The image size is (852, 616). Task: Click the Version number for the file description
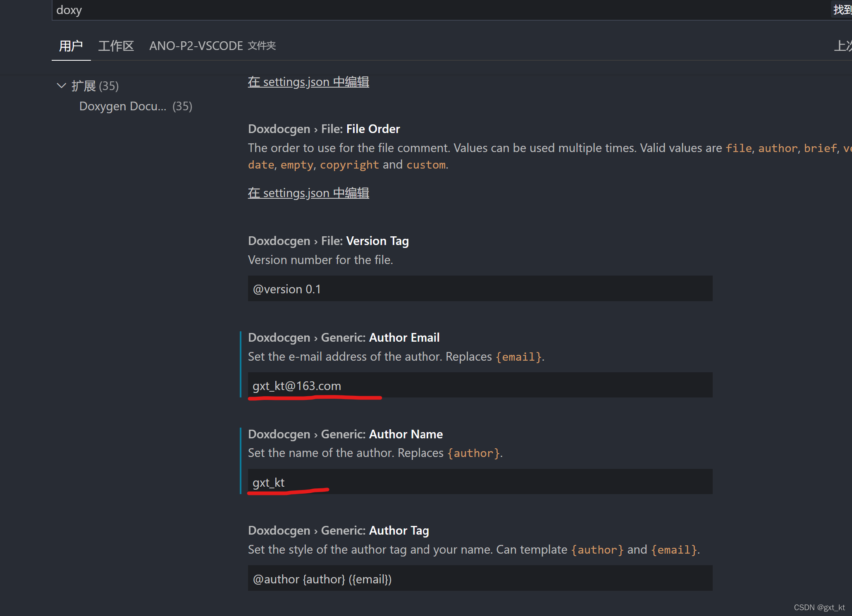point(320,260)
